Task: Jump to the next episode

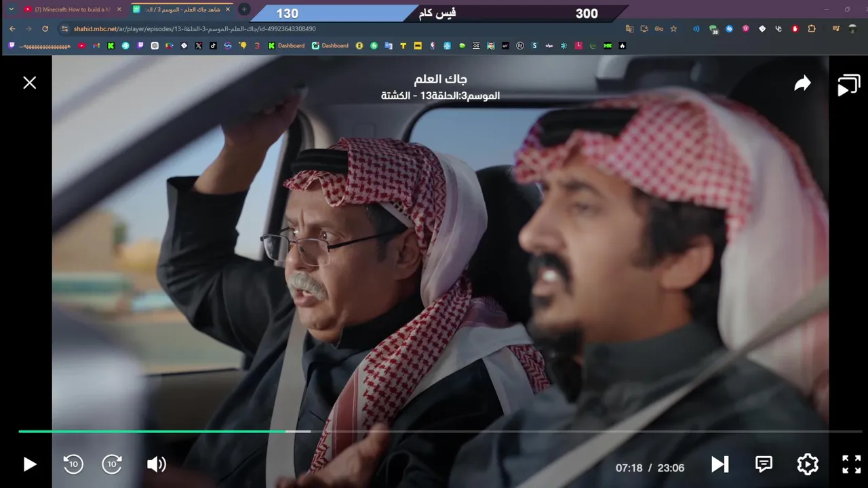Action: [x=720, y=464]
